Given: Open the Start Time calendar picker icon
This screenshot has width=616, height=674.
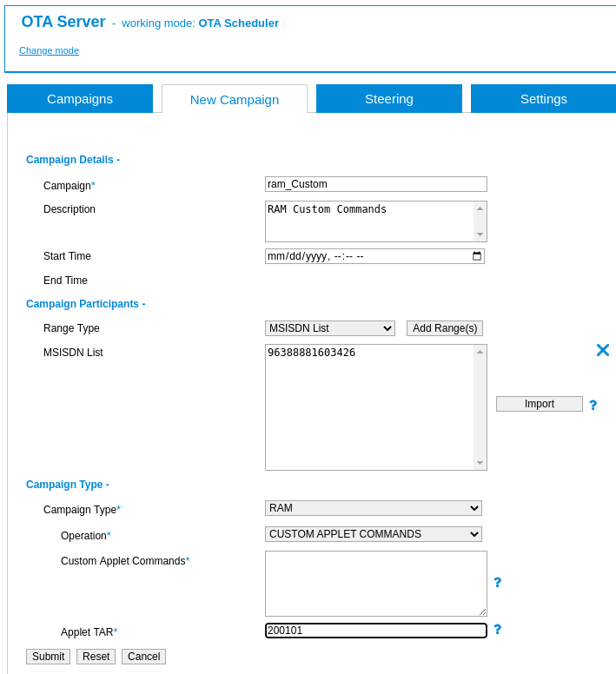Looking at the screenshot, I should click(477, 256).
